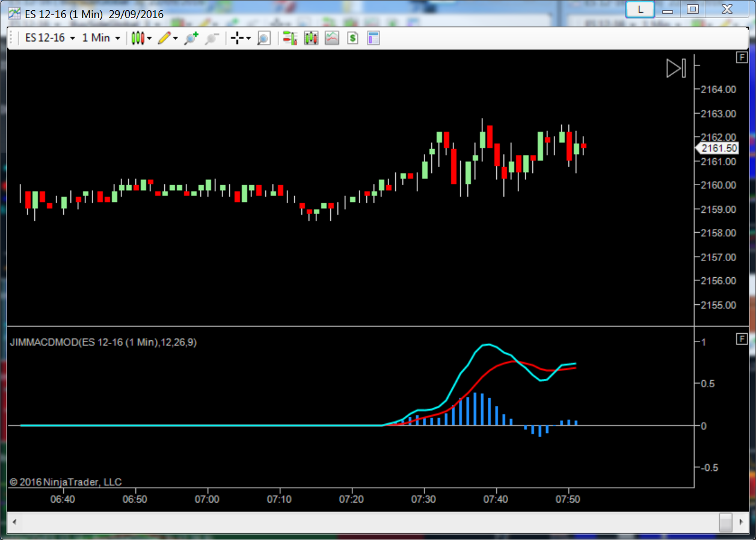
Task: Click the F button on indicator panel
Action: click(742, 339)
